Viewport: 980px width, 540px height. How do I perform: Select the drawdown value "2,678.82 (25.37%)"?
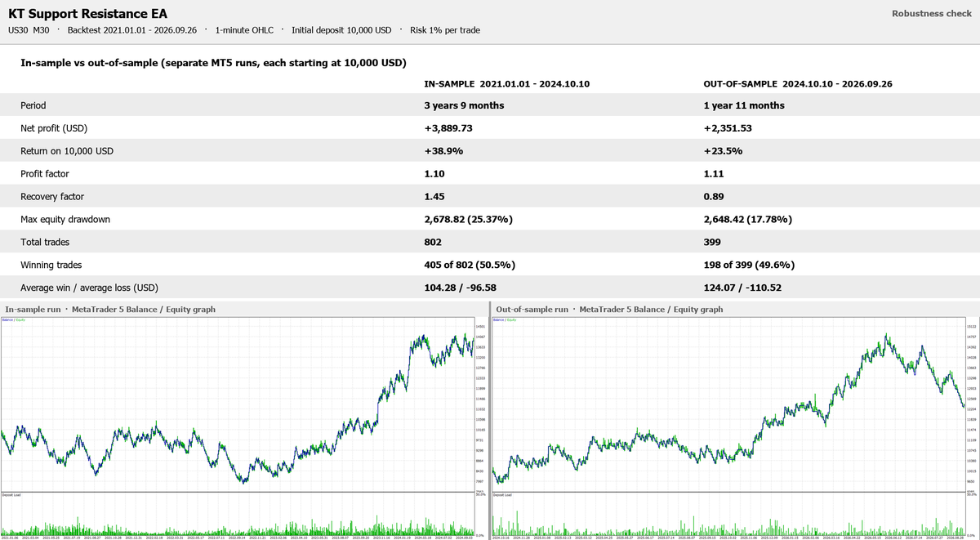pos(468,220)
